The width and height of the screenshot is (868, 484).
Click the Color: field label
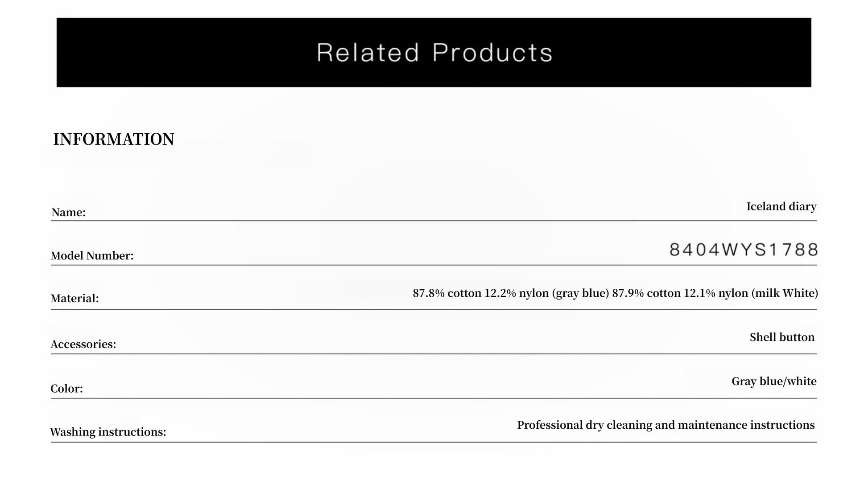[67, 389]
